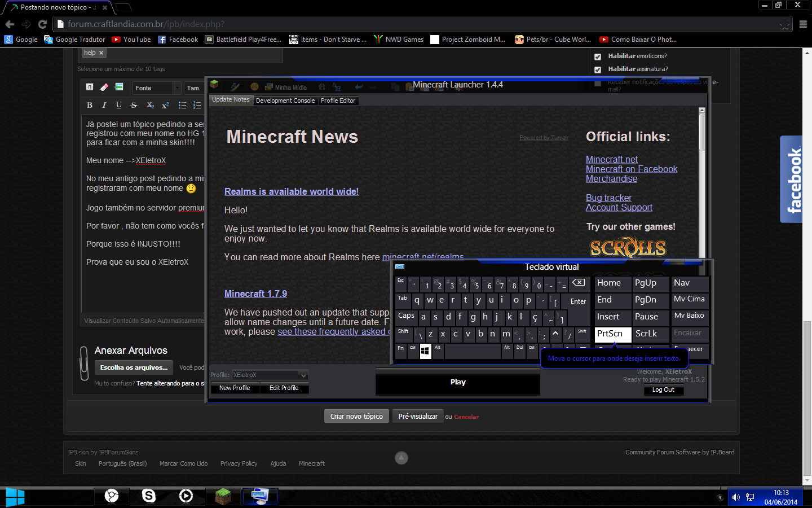The image size is (812, 508).
Task: Click Pré-visualizar button
Action: coord(418,416)
